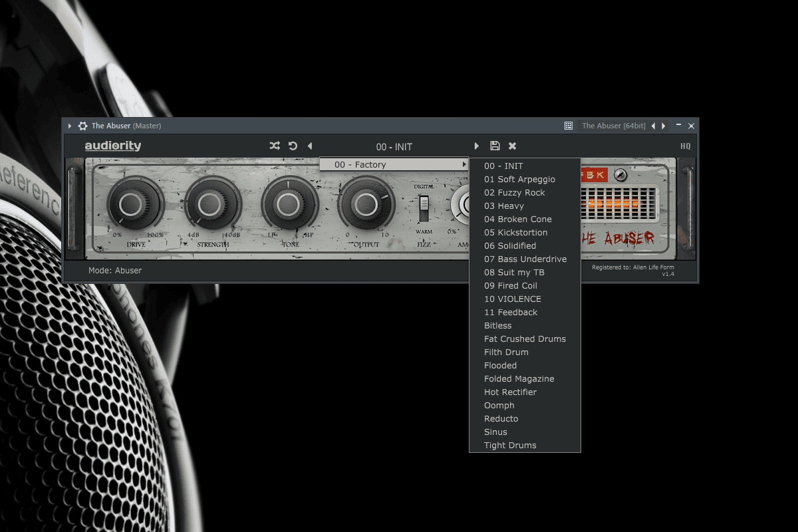Close The Abuser plugin window
798x532 pixels.
tap(691, 126)
